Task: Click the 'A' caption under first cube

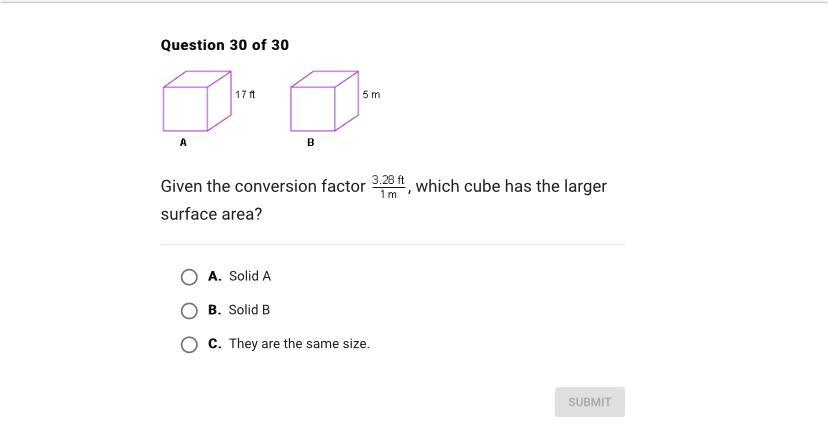Action: pyautogui.click(x=183, y=143)
